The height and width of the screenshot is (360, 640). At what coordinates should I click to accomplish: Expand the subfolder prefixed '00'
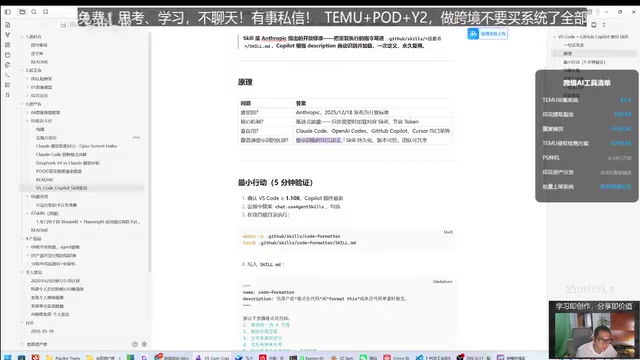pos(27,79)
